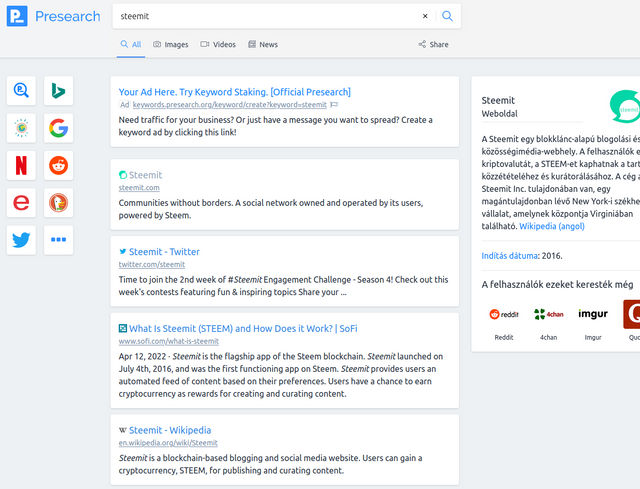Click SoFi favicon beside result title

tap(122, 328)
